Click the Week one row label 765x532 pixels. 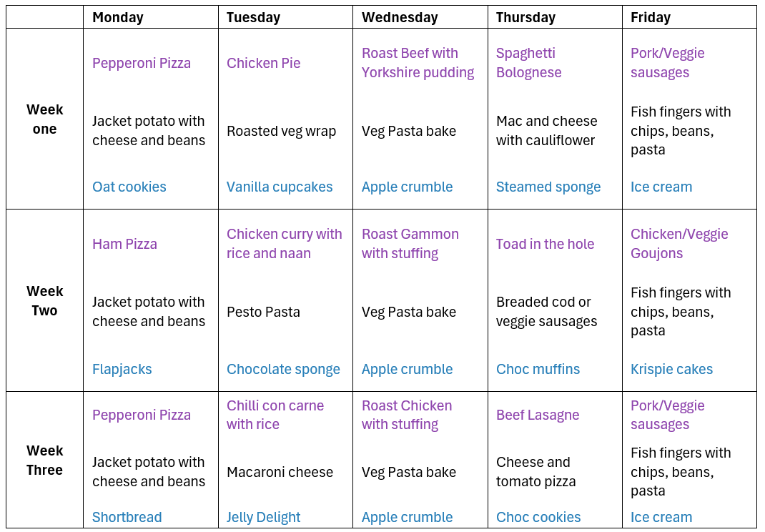[44, 119]
